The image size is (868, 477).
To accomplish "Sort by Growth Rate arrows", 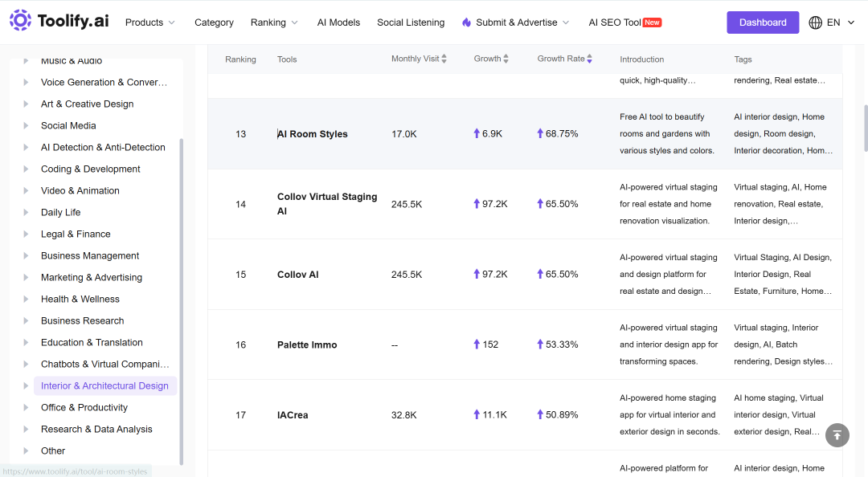I will pos(590,59).
